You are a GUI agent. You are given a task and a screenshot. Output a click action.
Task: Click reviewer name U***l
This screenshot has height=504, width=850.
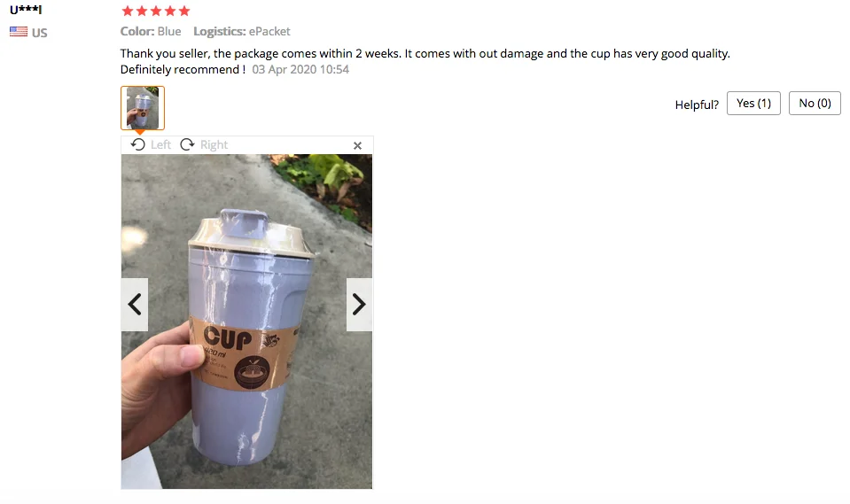point(26,9)
